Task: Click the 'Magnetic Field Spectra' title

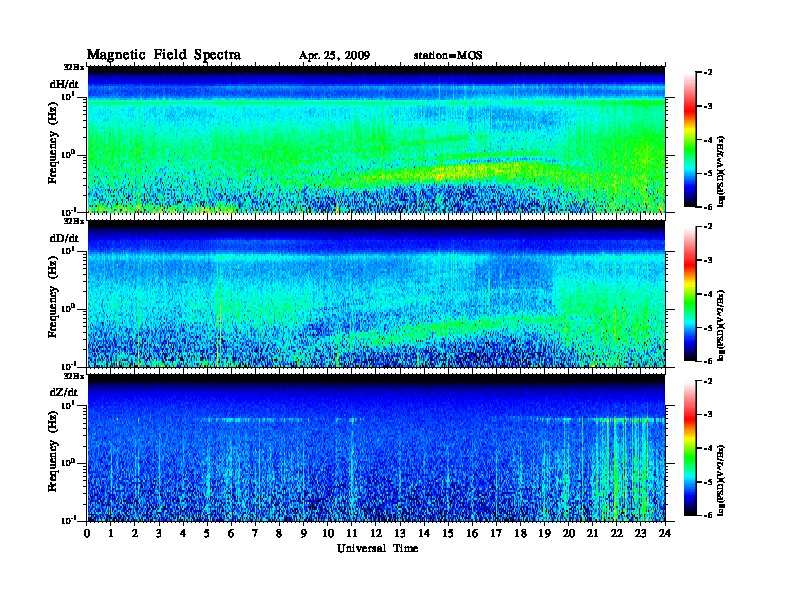Action: [x=164, y=55]
